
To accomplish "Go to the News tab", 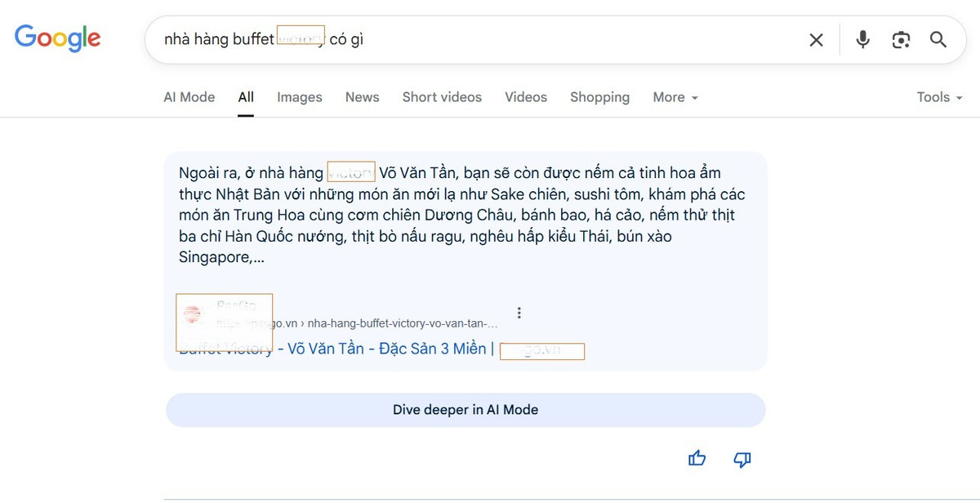I will 362,97.
